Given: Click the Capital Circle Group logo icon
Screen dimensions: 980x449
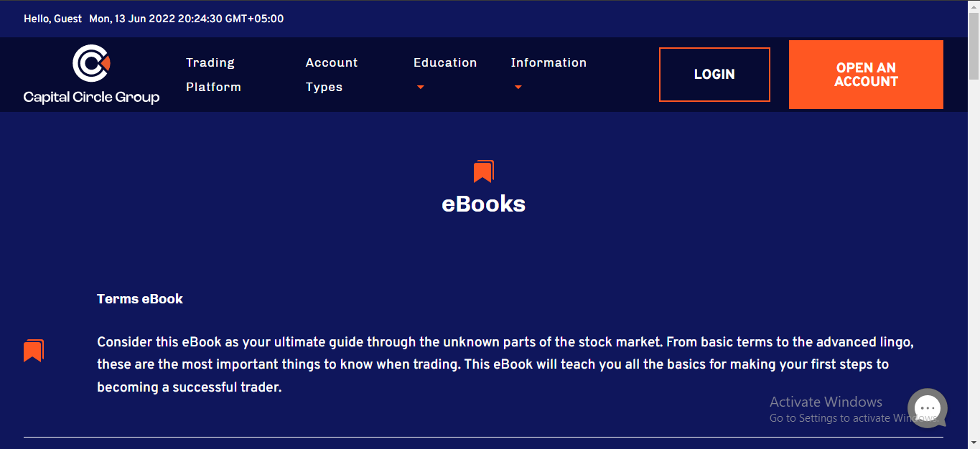Looking at the screenshot, I should 91,63.
